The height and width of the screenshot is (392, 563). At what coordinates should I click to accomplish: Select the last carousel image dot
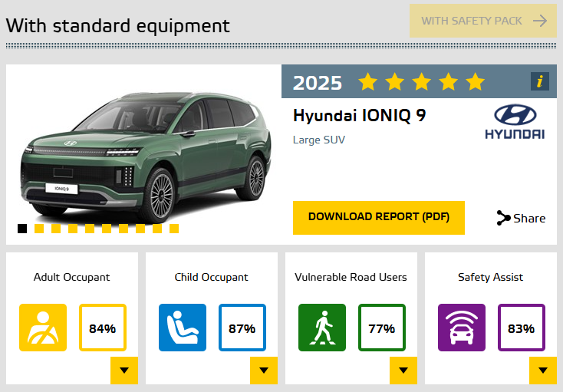pyautogui.click(x=174, y=229)
